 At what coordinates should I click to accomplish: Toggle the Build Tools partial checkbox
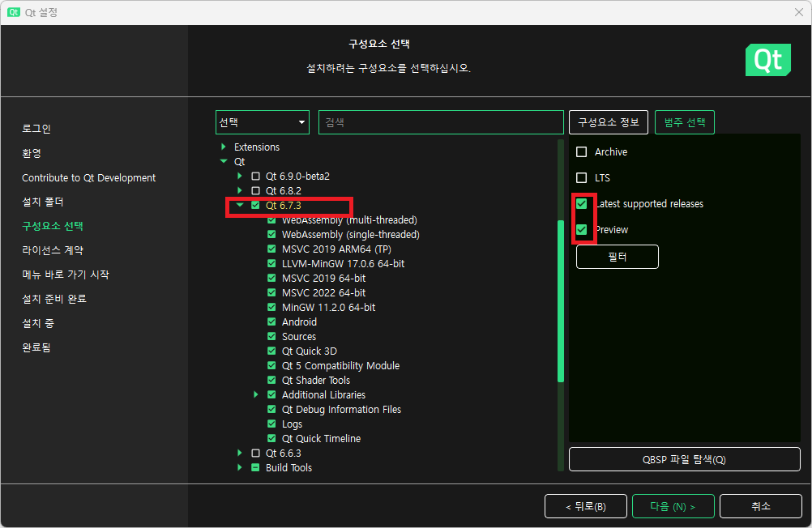click(255, 467)
